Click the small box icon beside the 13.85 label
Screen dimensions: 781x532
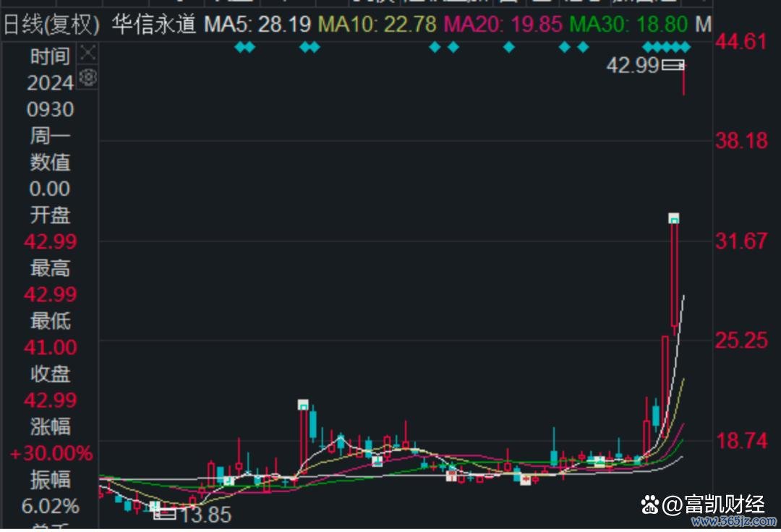[166, 514]
